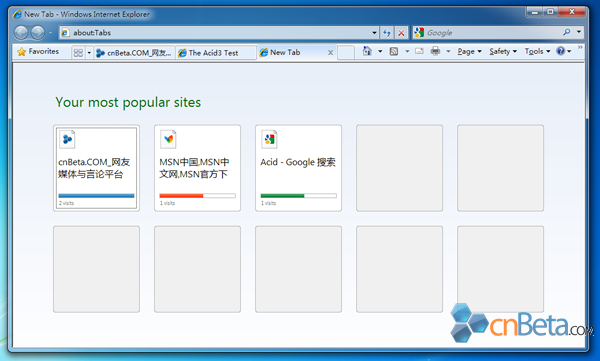This screenshot has height=361, width=600.
Task: Click the Read Mail icon
Action: point(419,51)
